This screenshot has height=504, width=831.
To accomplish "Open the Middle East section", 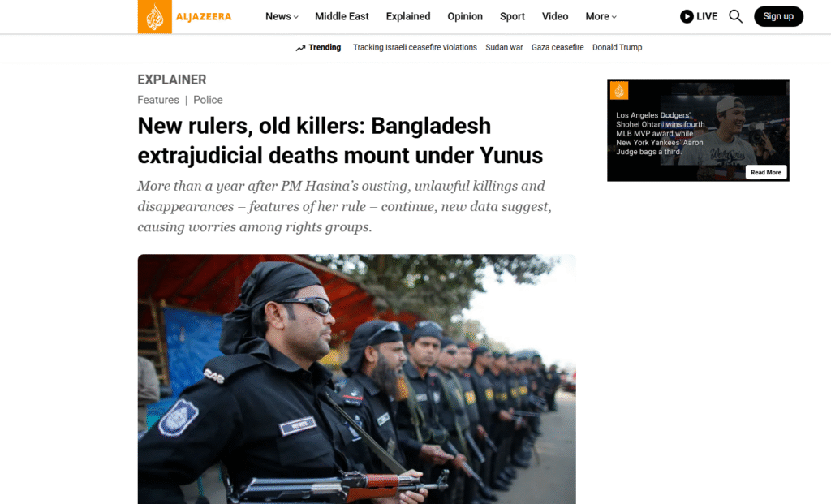I will (342, 16).
